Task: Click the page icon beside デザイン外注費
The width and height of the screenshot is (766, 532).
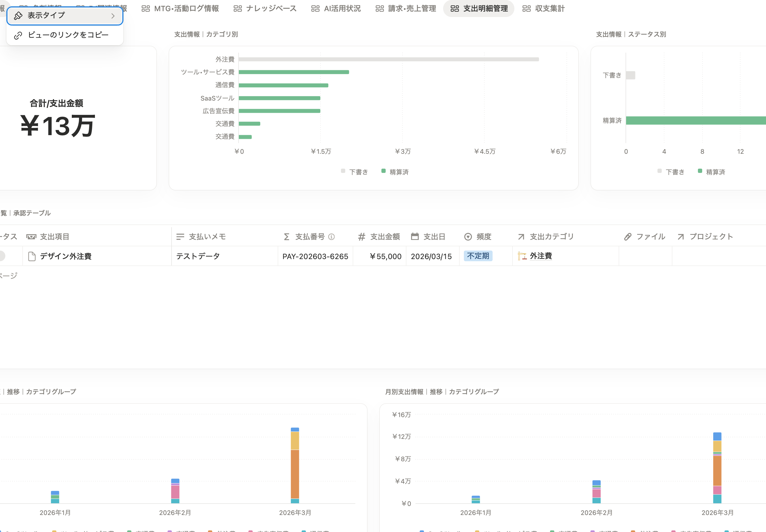Action: pyautogui.click(x=32, y=256)
